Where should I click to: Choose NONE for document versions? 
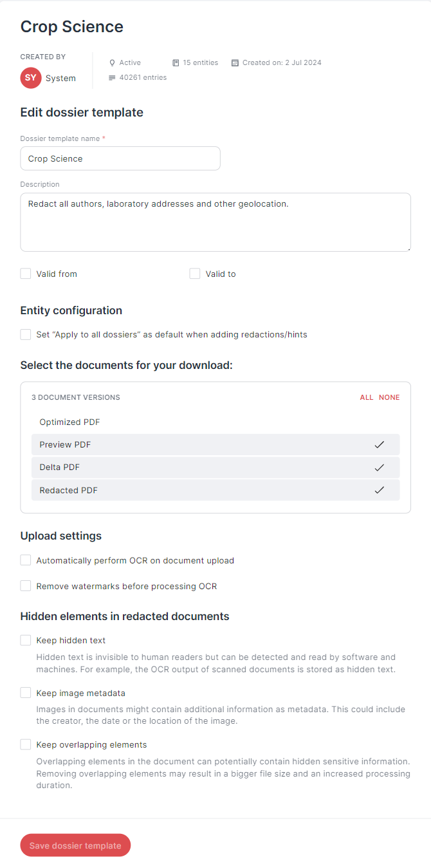coord(389,397)
